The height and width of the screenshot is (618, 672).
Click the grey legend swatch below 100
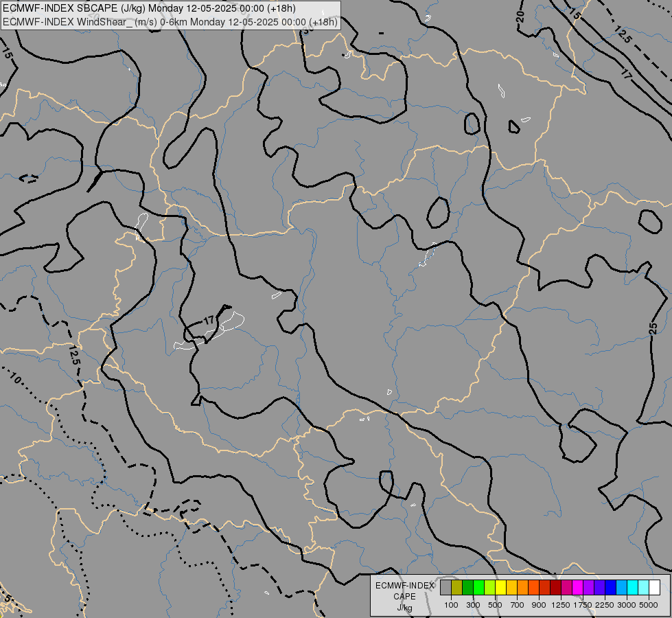445,587
